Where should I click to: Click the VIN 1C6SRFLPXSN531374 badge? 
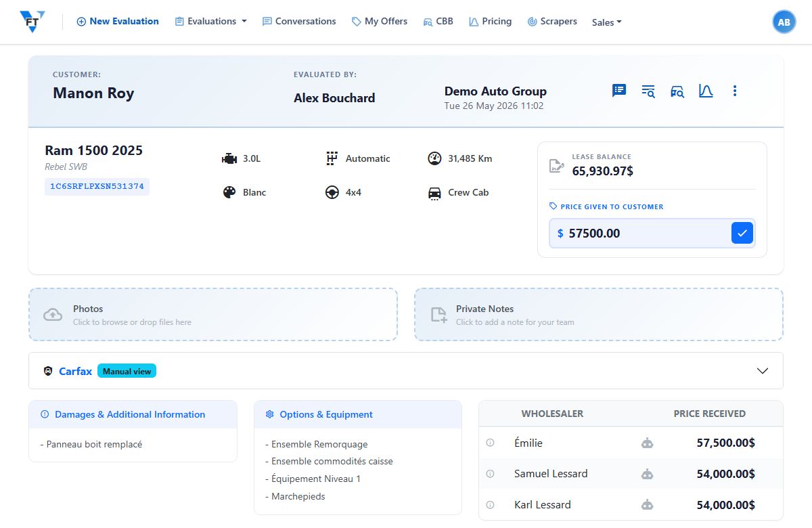point(97,186)
